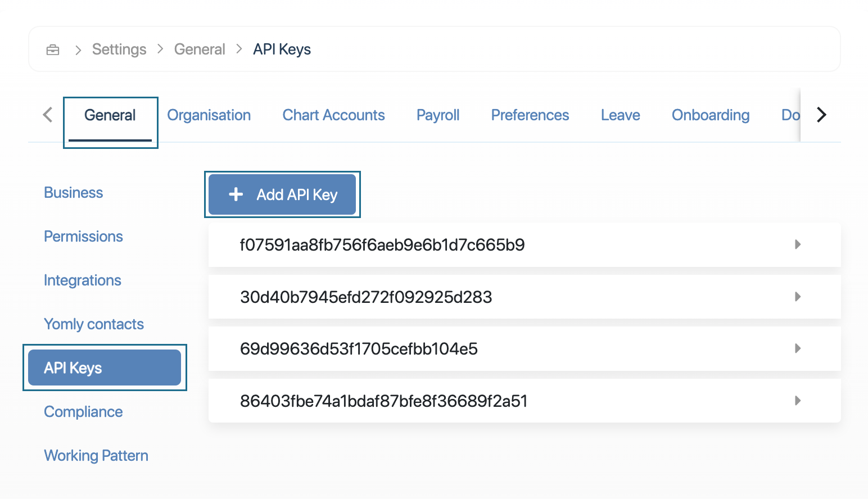The width and height of the screenshot is (868, 499).
Task: Expand API key starting with 30d40b79
Action: point(797,297)
